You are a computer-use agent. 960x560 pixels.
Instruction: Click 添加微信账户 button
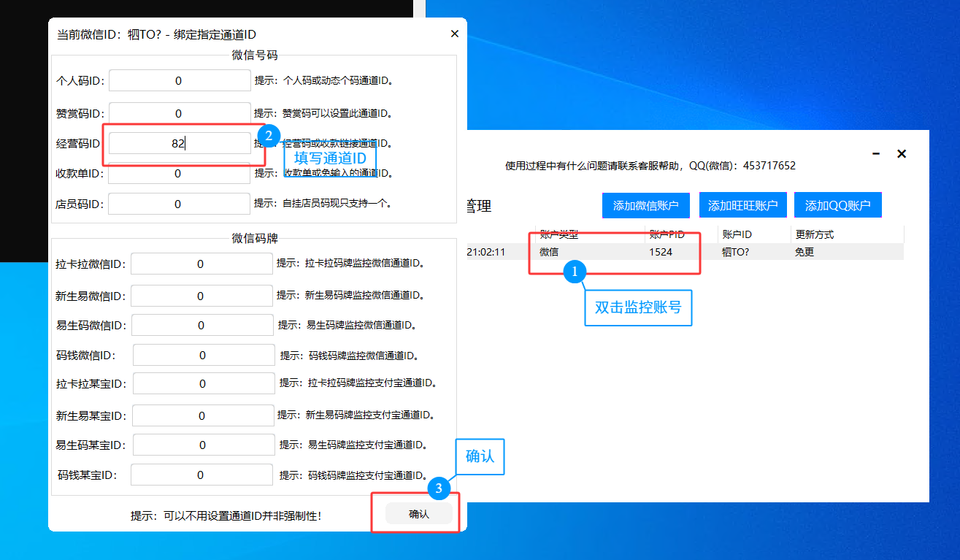646,206
